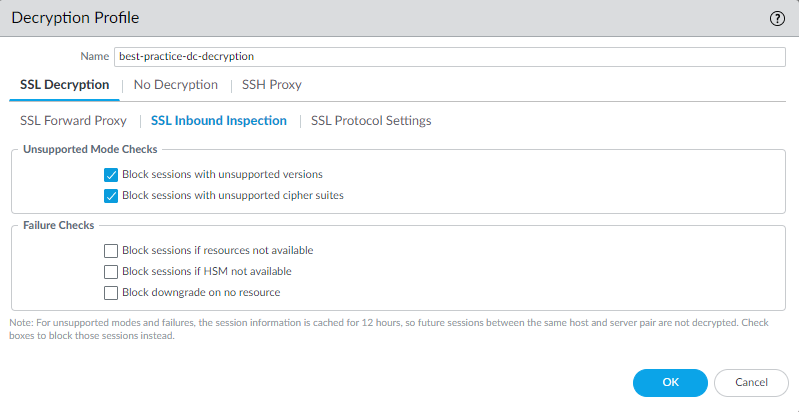Click the Decryption Profile dialog title
This screenshot has width=799, height=412.
point(75,18)
